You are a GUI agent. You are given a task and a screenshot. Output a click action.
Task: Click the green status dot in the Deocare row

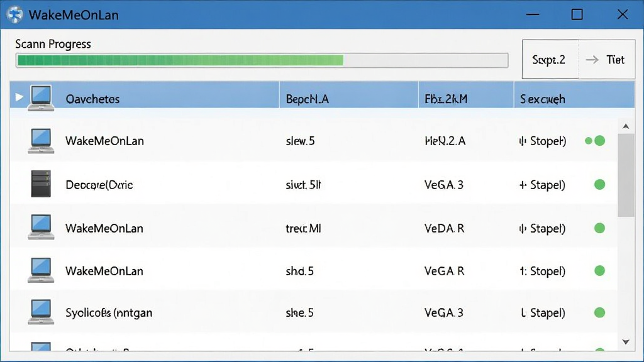click(x=599, y=185)
